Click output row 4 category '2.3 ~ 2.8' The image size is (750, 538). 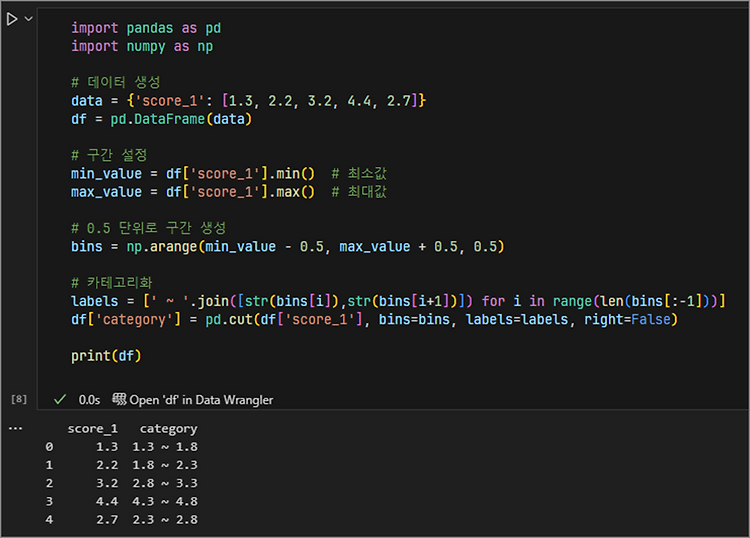pos(165,519)
